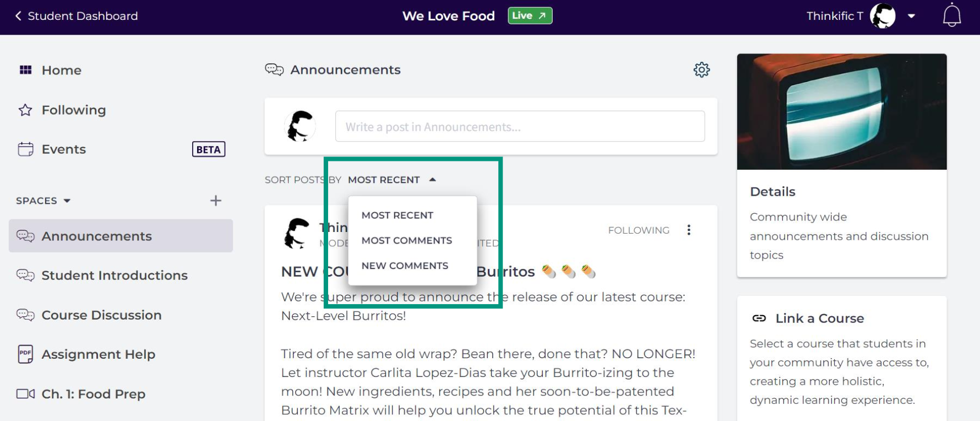Add a new space with plus icon
The height and width of the screenshot is (421, 980).
pos(216,201)
